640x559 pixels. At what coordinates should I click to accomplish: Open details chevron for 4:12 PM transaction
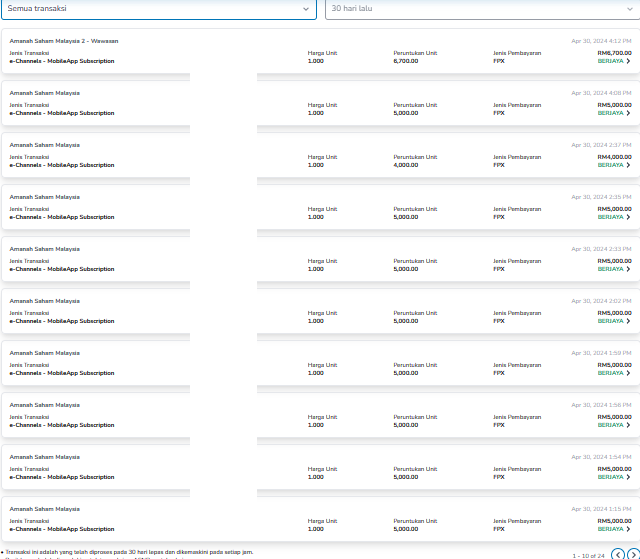(628, 61)
